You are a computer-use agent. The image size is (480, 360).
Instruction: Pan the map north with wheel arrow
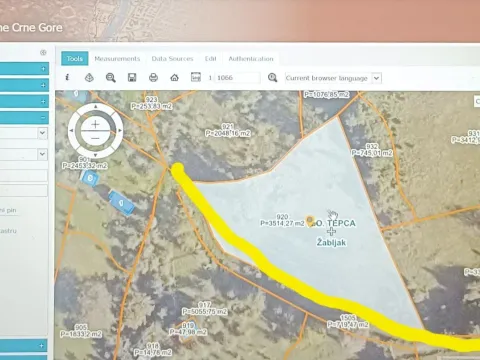point(96,107)
